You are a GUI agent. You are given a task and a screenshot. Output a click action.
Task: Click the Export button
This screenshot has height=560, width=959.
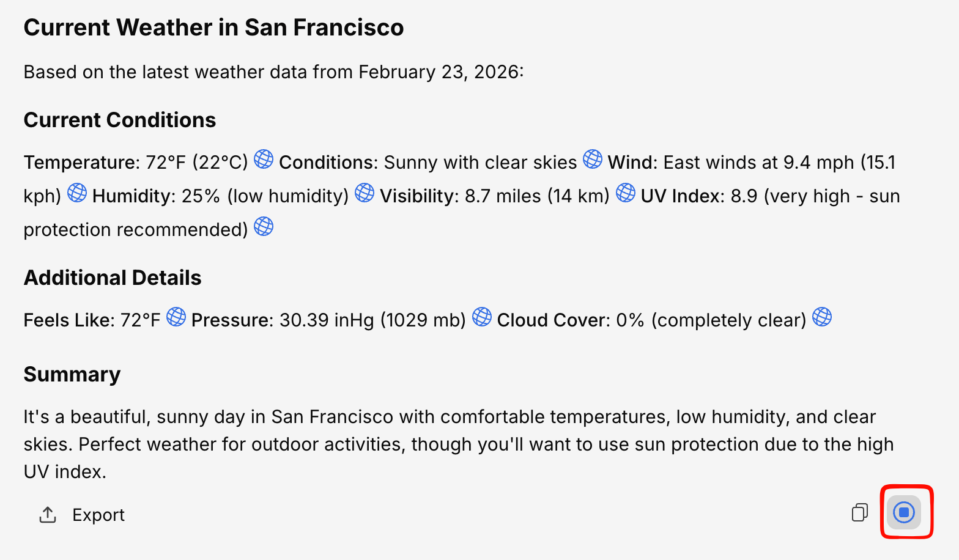(82, 515)
